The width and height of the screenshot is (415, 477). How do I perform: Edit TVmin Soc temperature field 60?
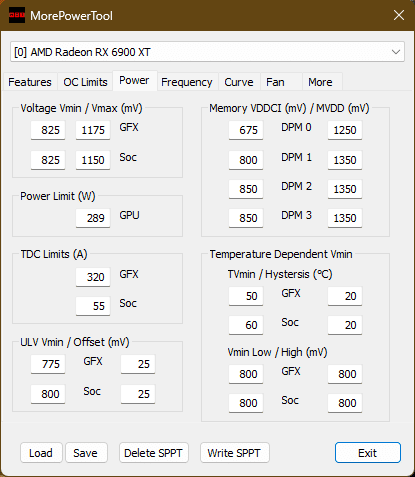246,325
